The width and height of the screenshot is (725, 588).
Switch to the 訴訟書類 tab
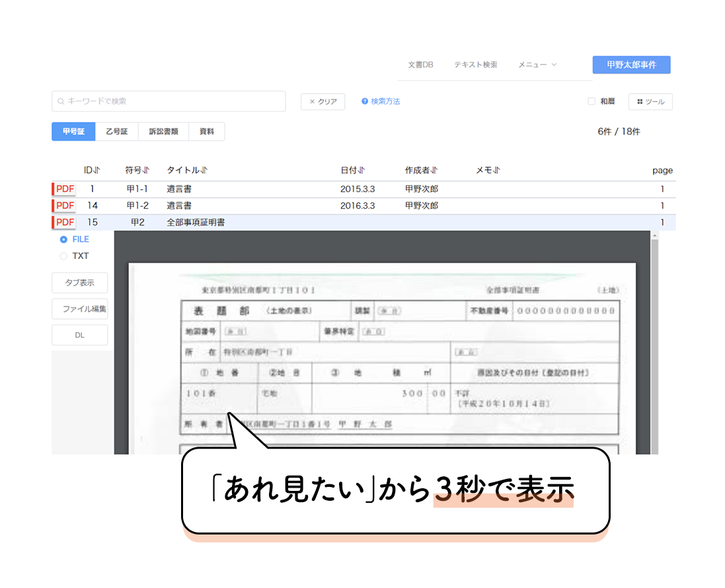pos(163,131)
